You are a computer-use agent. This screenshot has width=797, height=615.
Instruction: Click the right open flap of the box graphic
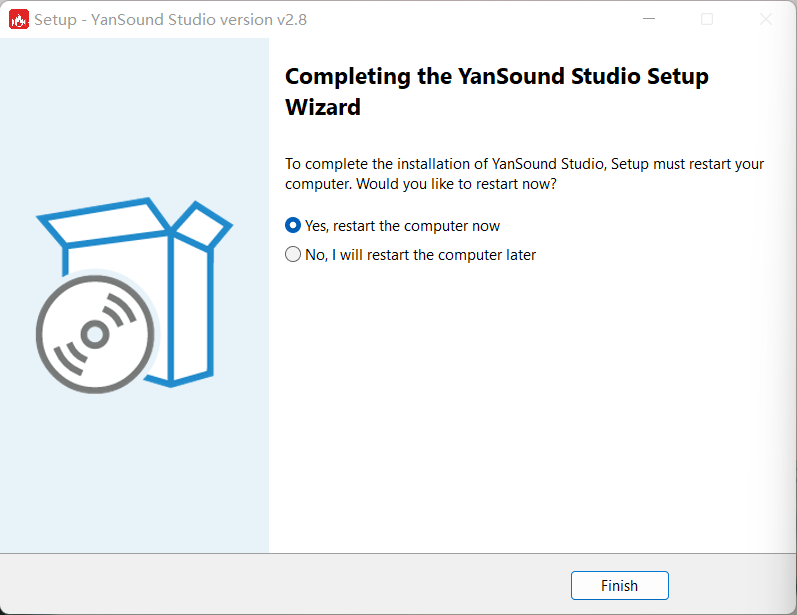(x=202, y=224)
